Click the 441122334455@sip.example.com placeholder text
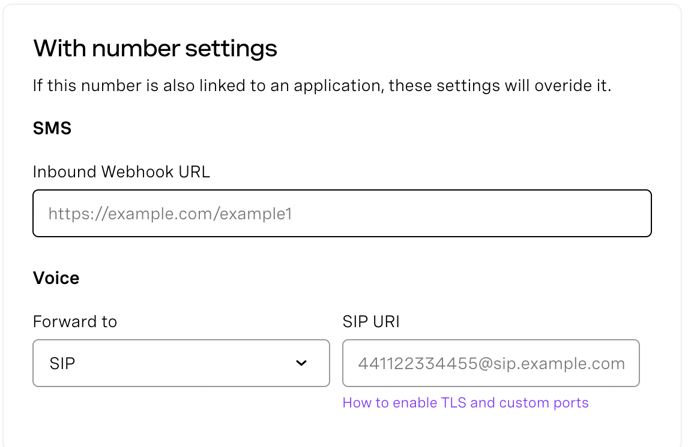This screenshot has width=688, height=447. point(491,364)
